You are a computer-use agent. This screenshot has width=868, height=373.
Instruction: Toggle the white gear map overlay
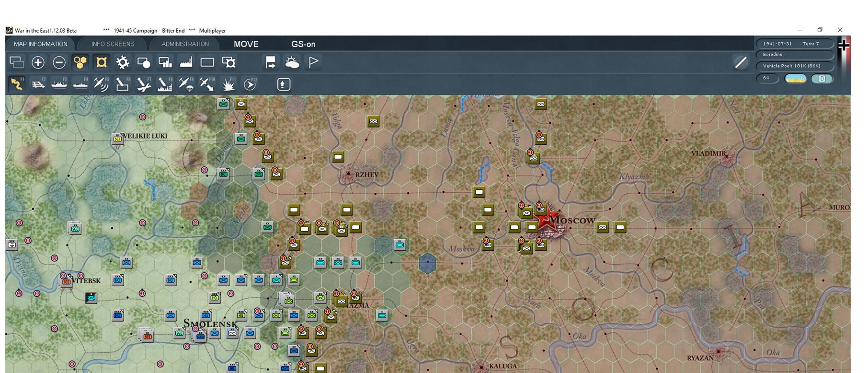123,62
